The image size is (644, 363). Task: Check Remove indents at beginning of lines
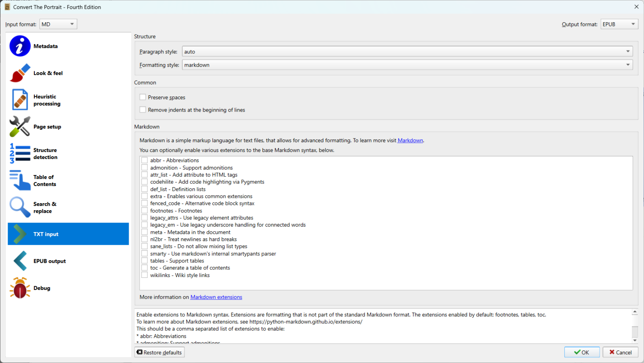pyautogui.click(x=143, y=110)
